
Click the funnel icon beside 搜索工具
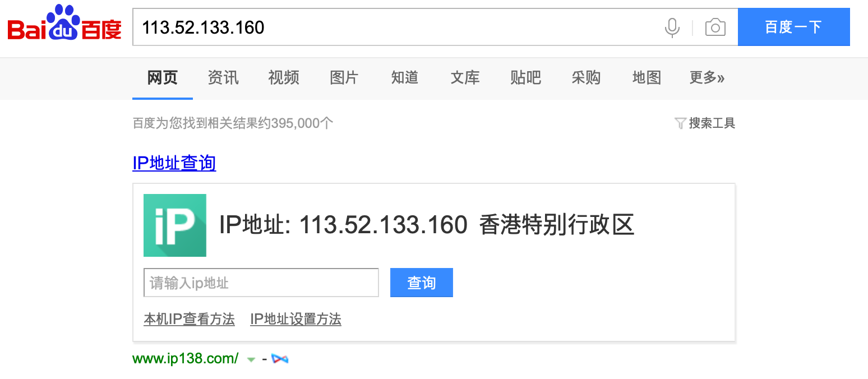(x=680, y=123)
